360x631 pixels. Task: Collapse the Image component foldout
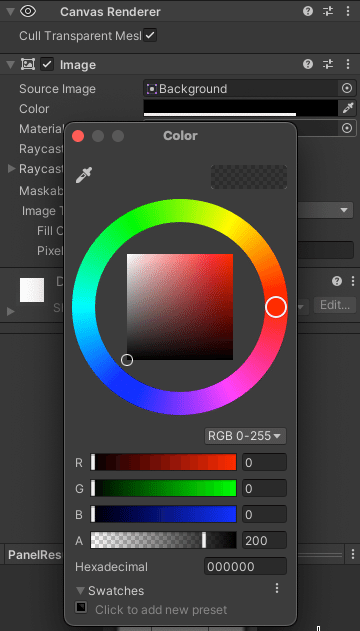pyautogui.click(x=10, y=64)
